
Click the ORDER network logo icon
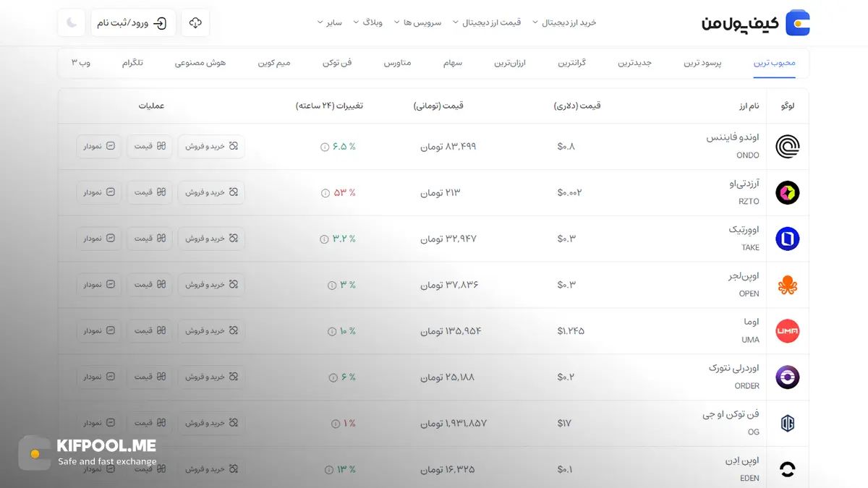pyautogui.click(x=787, y=377)
